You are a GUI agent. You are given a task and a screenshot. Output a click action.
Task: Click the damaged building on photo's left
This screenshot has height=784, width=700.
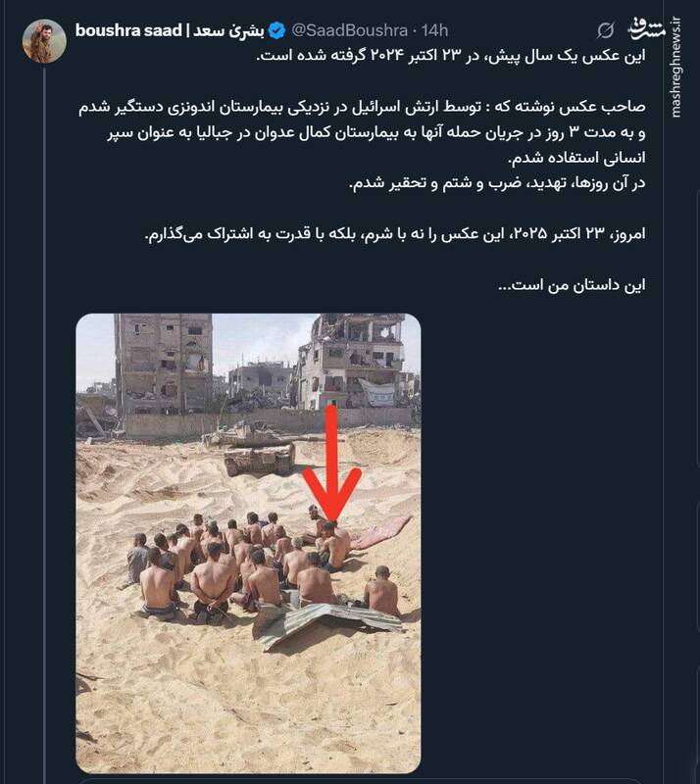pyautogui.click(x=164, y=364)
